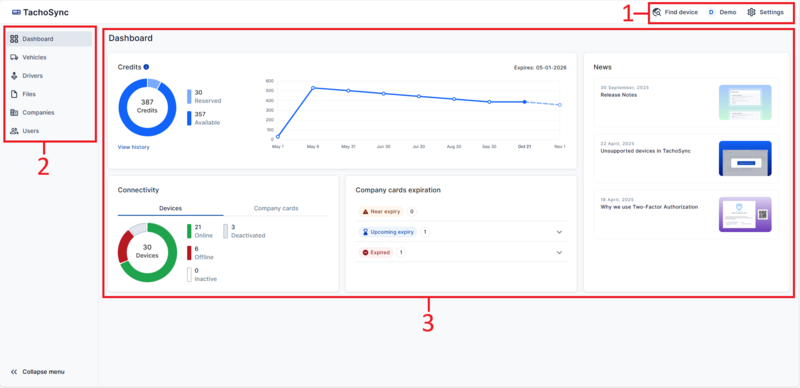Click the '3 Deactivated' devices value
Viewport: 800px width, 388px height.
(248, 231)
